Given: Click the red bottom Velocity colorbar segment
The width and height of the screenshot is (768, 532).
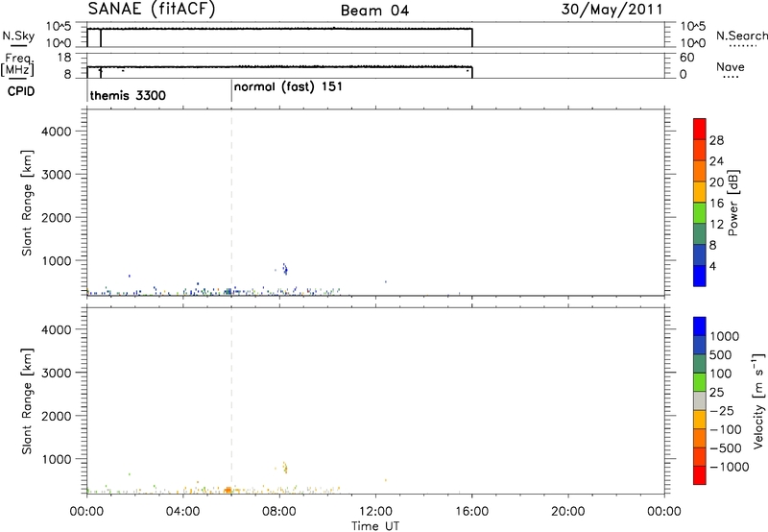Looking at the screenshot, I should click(x=700, y=475).
